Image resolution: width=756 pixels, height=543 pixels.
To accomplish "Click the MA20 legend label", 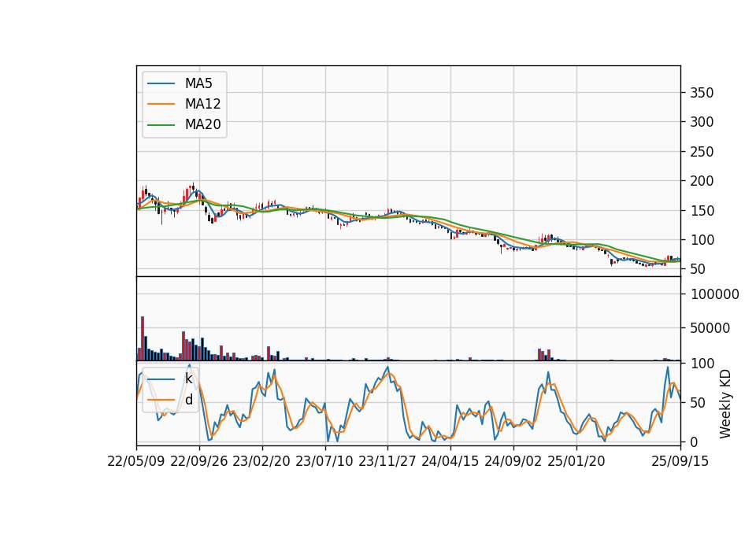I will click(202, 125).
